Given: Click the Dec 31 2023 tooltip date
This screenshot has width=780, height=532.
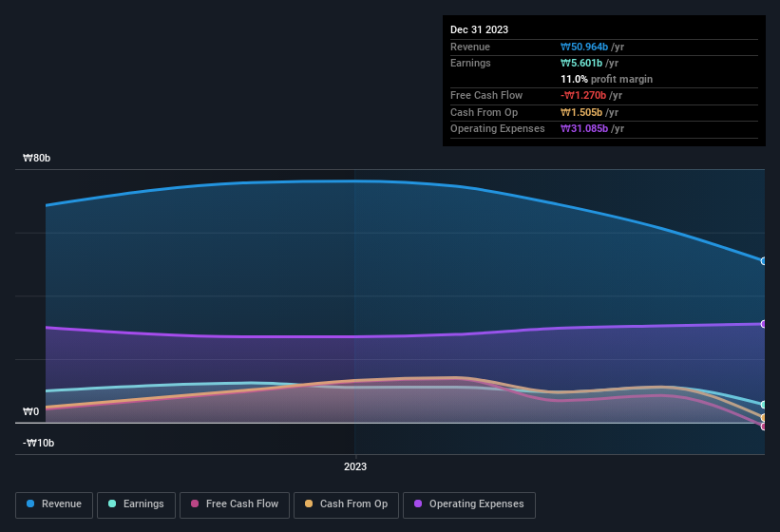Looking at the screenshot, I should click(479, 29).
